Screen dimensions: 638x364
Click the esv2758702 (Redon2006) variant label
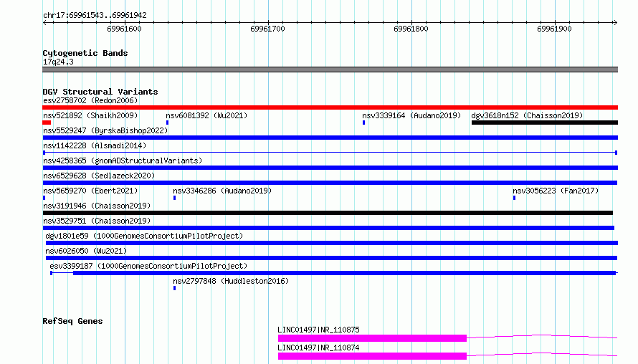pos(90,100)
